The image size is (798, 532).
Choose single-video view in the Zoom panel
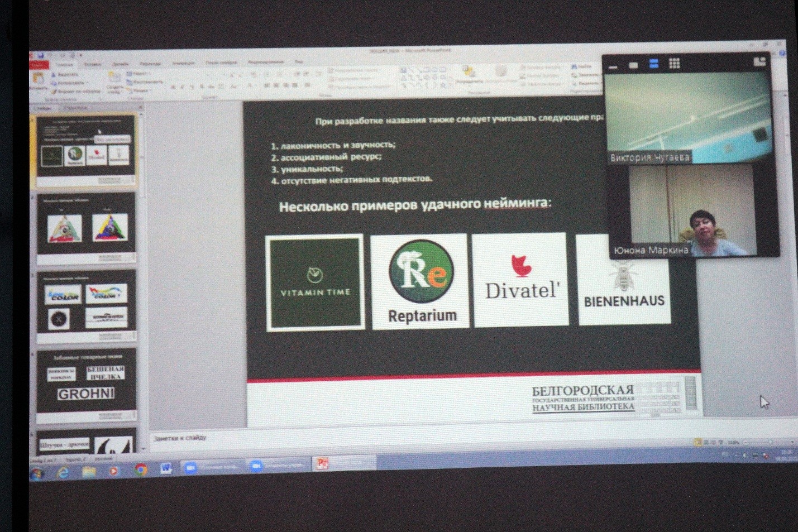(633, 65)
